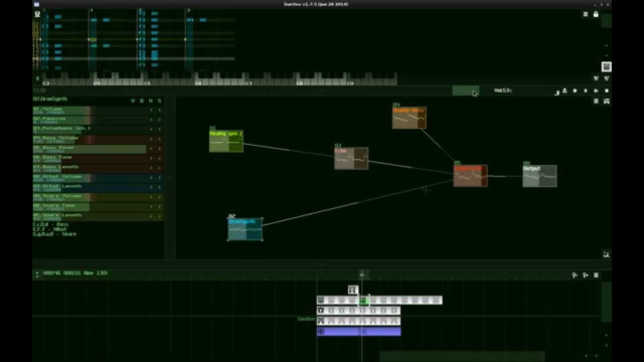Click the bottom-right icon in module view
644x362 pixels.
[606, 254]
